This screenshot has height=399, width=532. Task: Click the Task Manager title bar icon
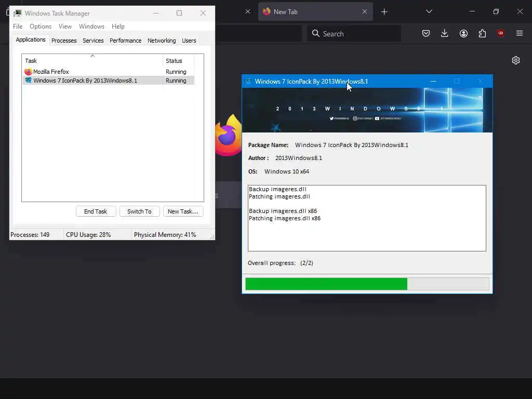(17, 13)
